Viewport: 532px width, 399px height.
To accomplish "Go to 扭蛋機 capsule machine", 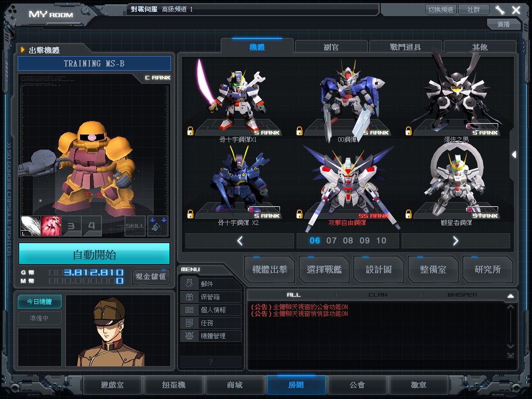I will coord(174,385).
